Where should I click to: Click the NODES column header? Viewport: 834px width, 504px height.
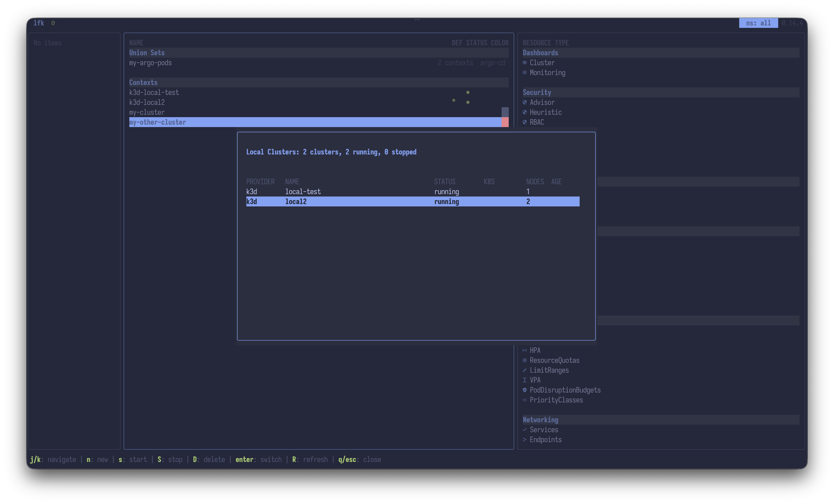[535, 182]
